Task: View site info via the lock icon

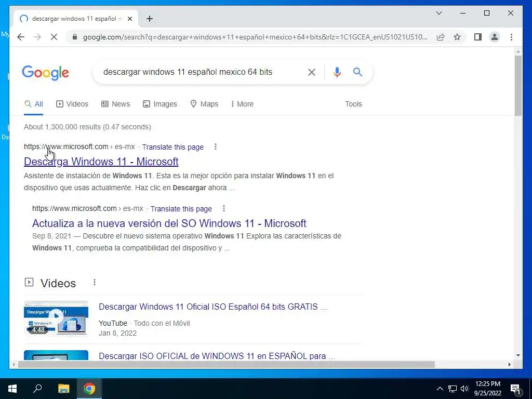Action: point(75,37)
